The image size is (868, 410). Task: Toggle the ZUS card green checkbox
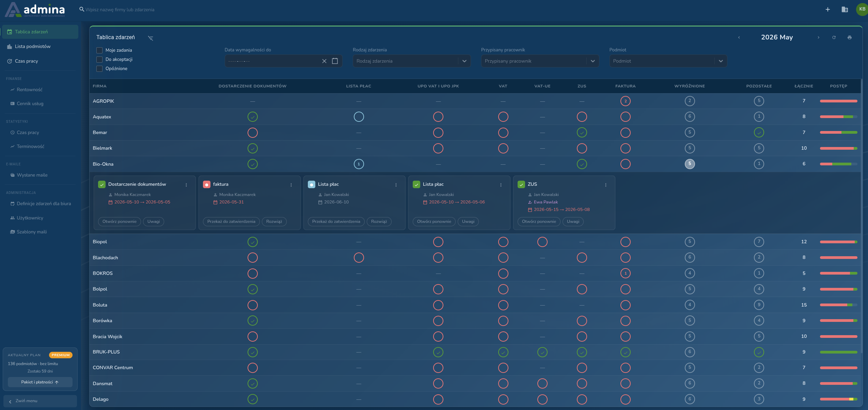point(521,184)
